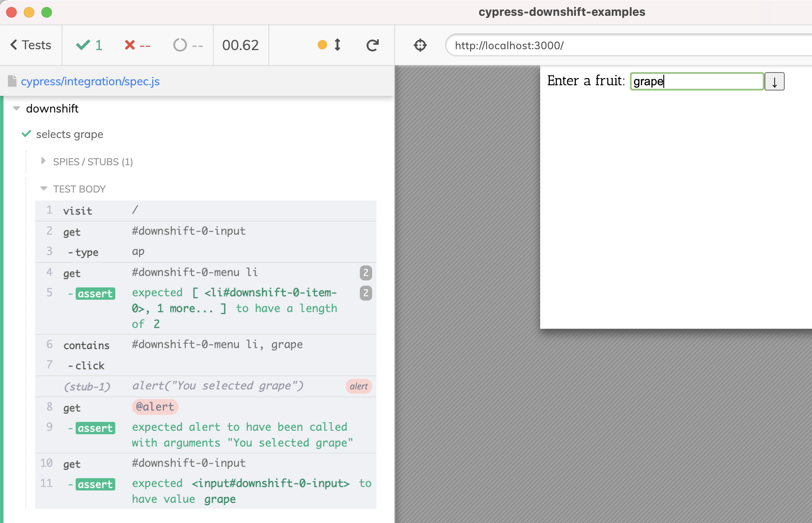Select the length-of-2 assert command
812x523 pixels.
(x=206, y=309)
